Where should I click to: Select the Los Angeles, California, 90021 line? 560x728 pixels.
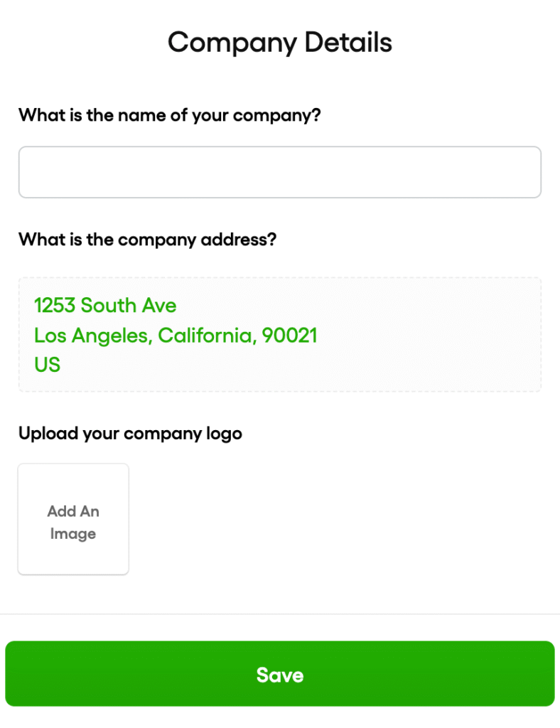tap(176, 335)
